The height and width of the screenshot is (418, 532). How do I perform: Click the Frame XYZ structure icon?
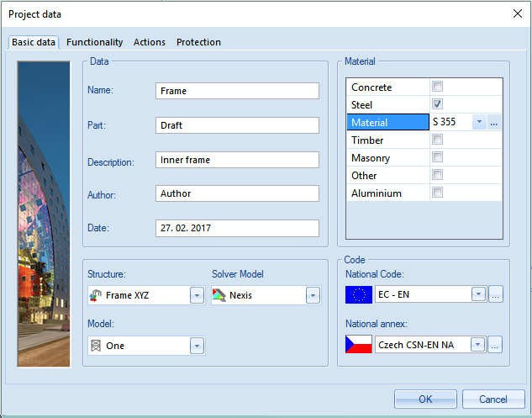[96, 295]
